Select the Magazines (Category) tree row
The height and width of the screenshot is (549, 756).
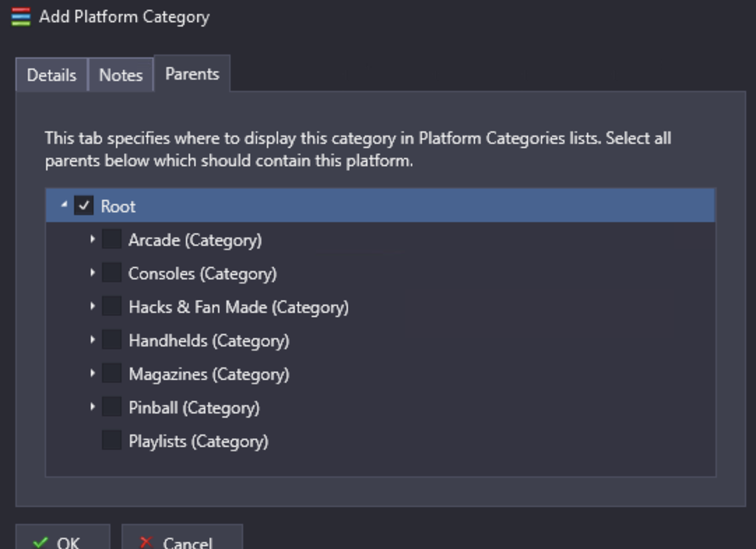point(380,374)
